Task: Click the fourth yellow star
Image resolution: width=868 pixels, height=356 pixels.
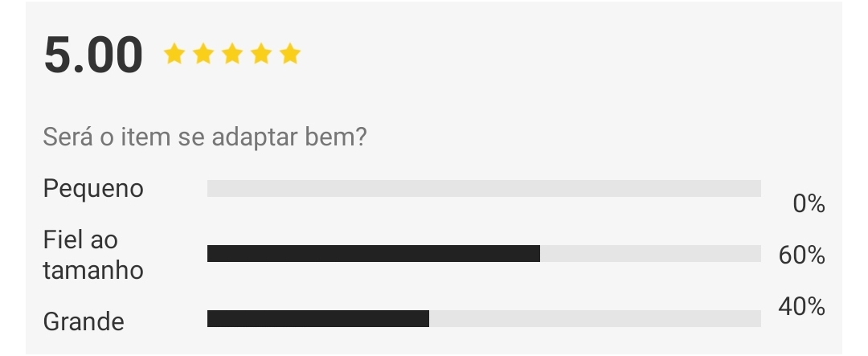Action: tap(260, 55)
